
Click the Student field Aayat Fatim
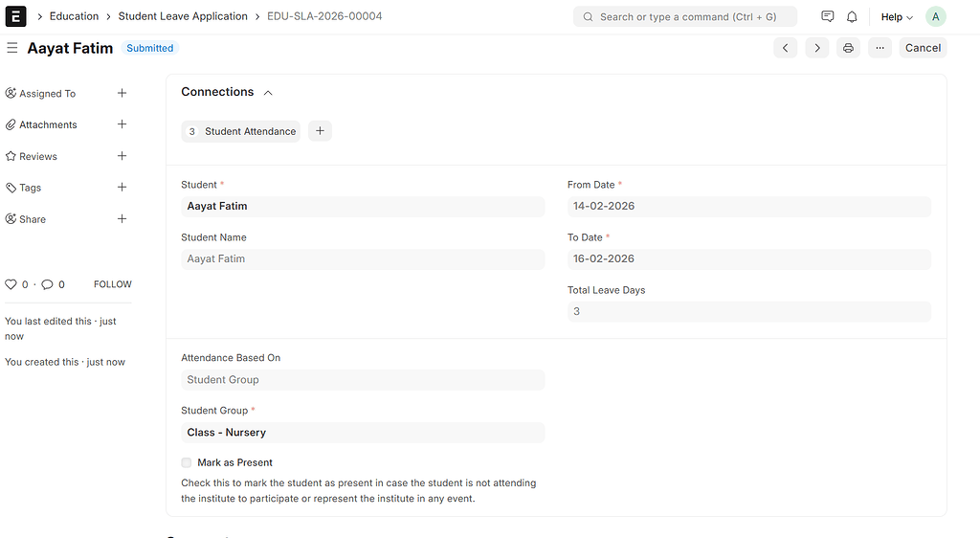coord(363,207)
